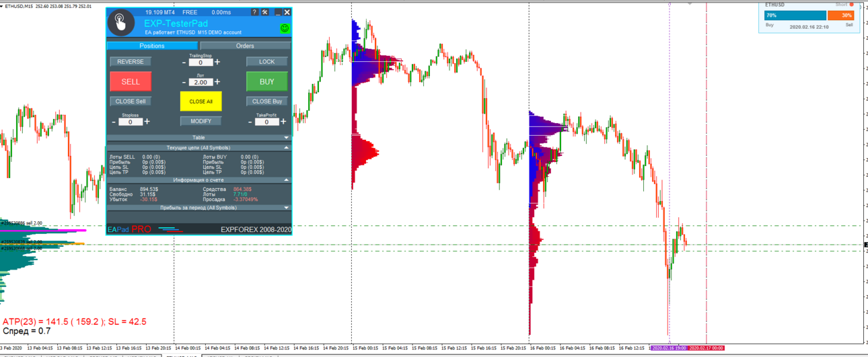This screenshot has width=868, height=357.
Task: Click the red 2020.02.17 00:00 time marker
Action: [707, 348]
